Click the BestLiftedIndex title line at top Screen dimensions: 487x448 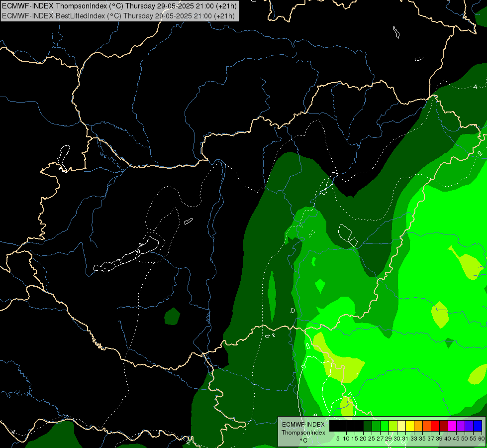click(x=118, y=15)
